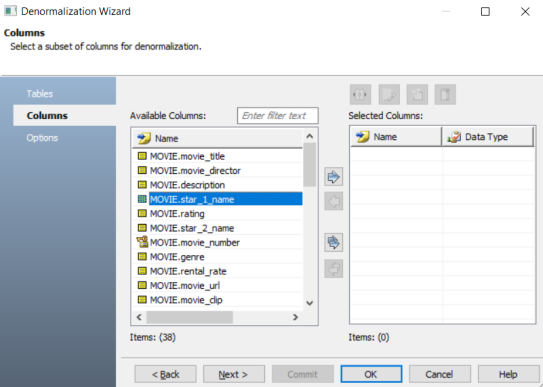Click the add all columns arrow
Viewport: 543px width, 387px height.
click(x=333, y=242)
